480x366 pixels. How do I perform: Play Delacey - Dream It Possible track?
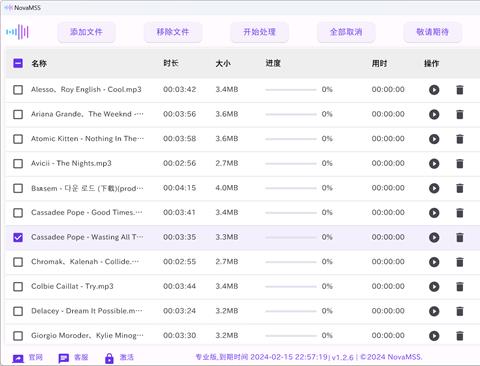434,311
